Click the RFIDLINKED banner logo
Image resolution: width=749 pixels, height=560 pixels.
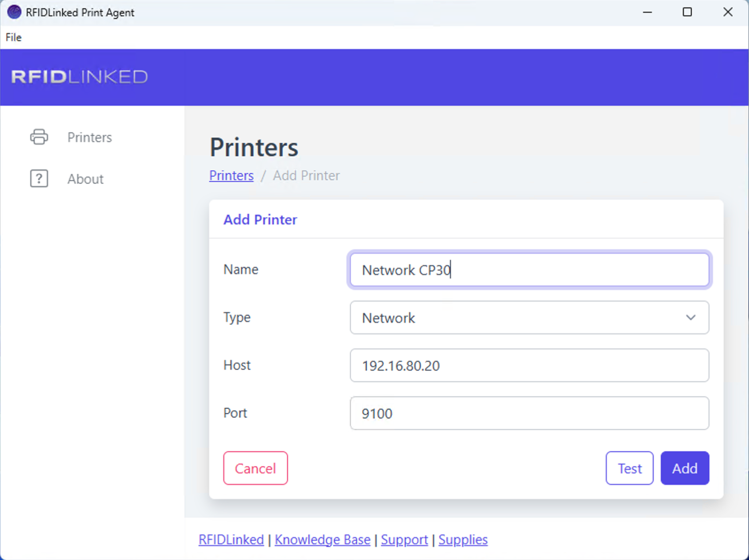[x=80, y=77]
